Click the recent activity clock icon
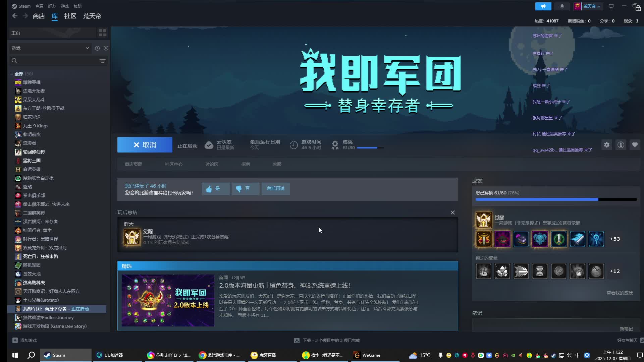Screen dimensions: 644x362 pos(97,48)
